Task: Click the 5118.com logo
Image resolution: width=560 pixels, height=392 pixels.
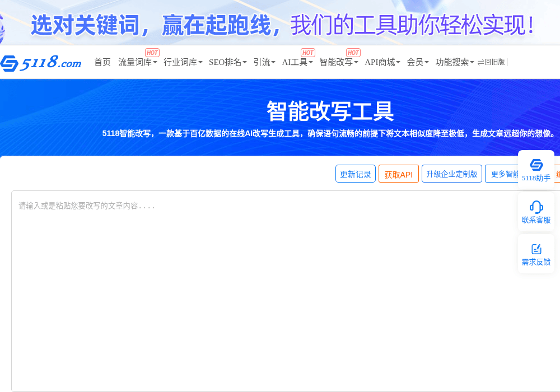Action: coord(41,63)
